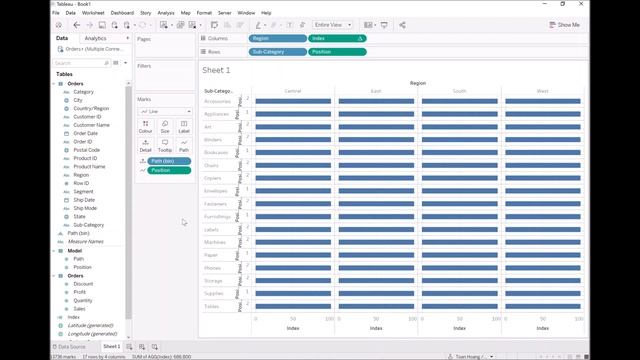Click the Tableau start page icon
Image resolution: width=640 pixels, height=360 pixels.
click(x=59, y=25)
